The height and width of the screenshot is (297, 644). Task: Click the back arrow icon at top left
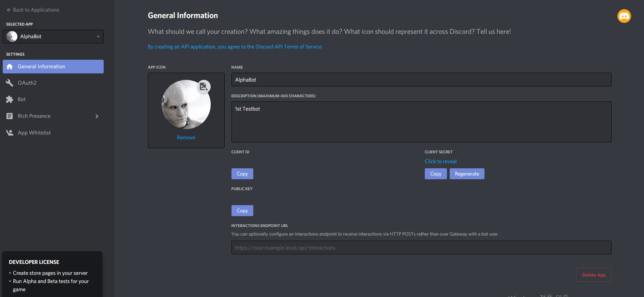[x=9, y=10]
